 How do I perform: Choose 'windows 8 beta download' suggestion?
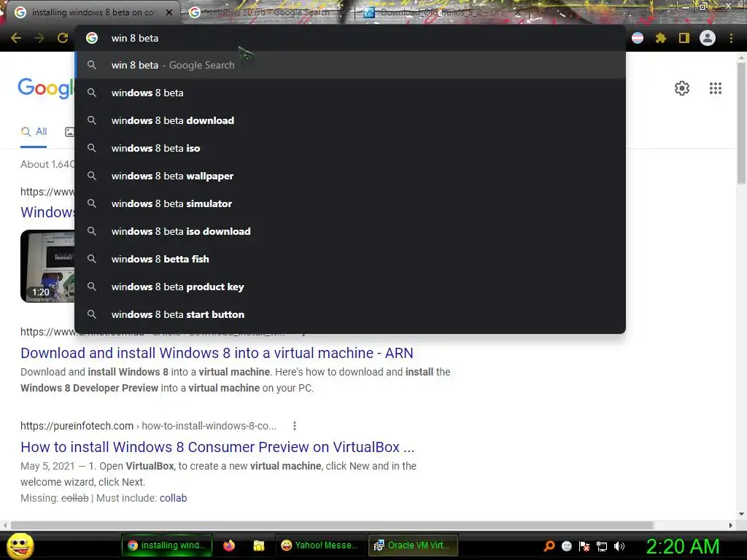(x=350, y=120)
